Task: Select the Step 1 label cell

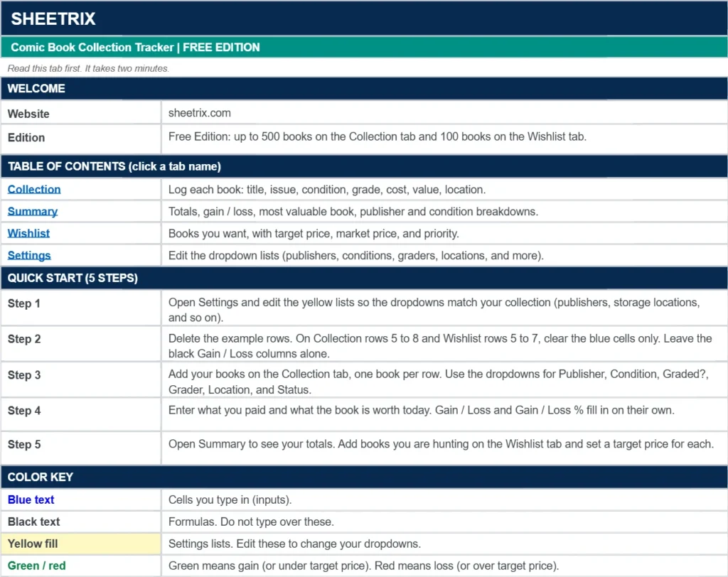Action: (x=81, y=308)
